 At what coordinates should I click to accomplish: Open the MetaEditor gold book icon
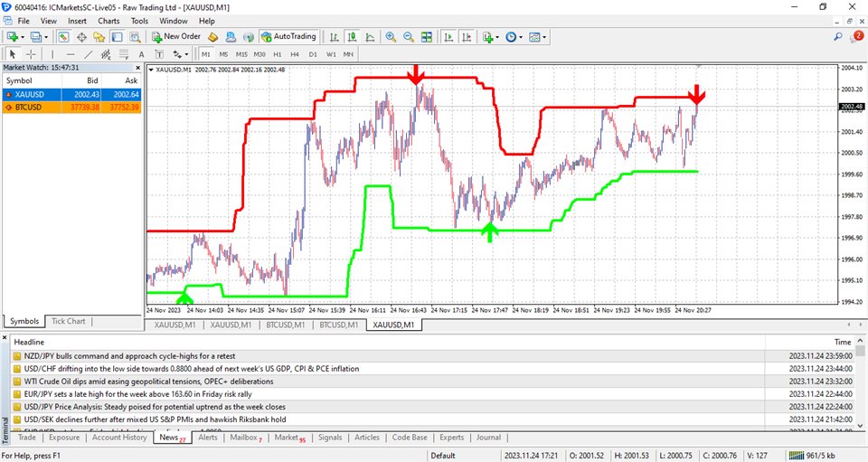(213, 37)
